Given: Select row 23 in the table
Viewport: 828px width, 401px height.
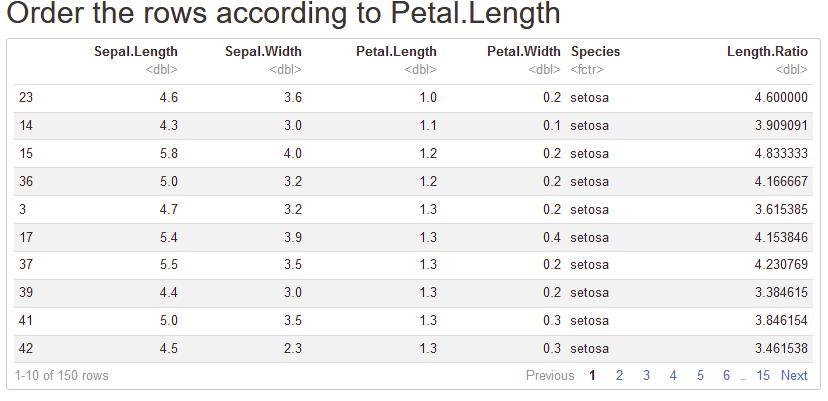Looking at the screenshot, I should coord(26,98).
